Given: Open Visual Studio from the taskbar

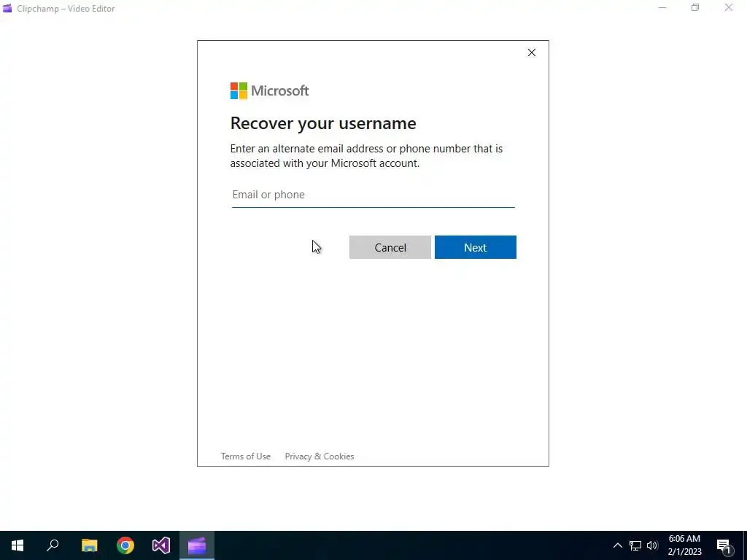Looking at the screenshot, I should [161, 545].
